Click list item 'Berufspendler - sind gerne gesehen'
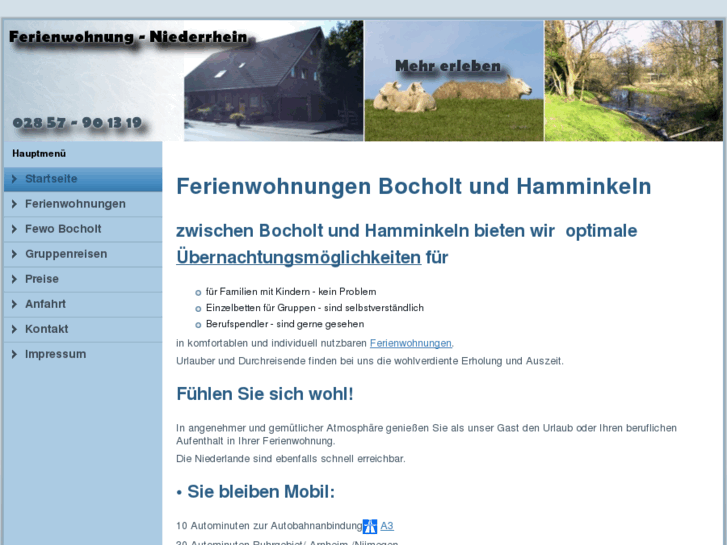The image size is (727, 545). point(285,324)
